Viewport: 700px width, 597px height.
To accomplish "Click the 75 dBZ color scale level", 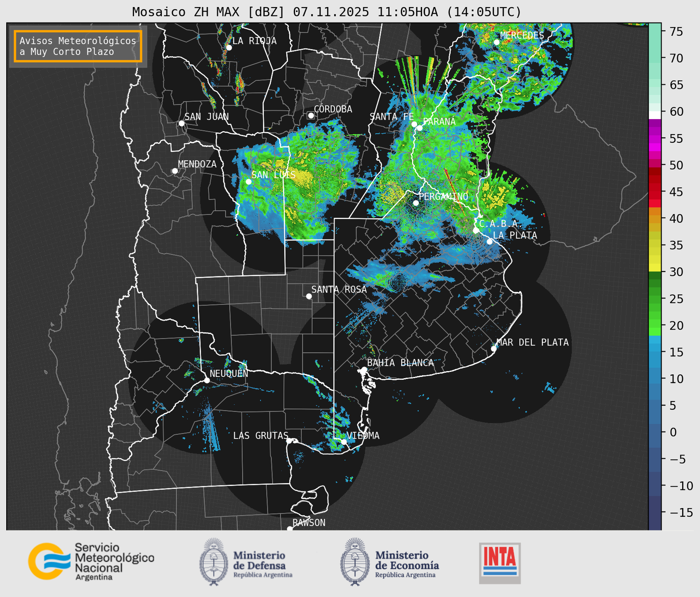I will (655, 32).
